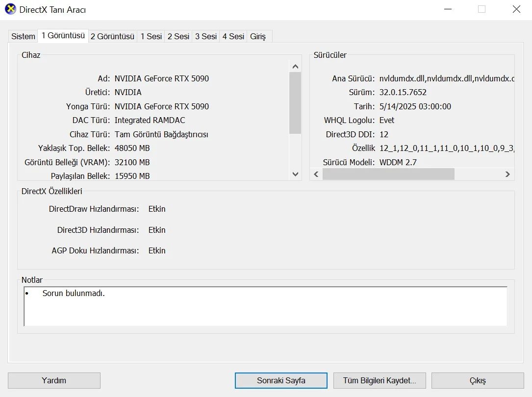Click Etkin next to Direct3D Hızlandırması
The image size is (532, 397).
[157, 230]
